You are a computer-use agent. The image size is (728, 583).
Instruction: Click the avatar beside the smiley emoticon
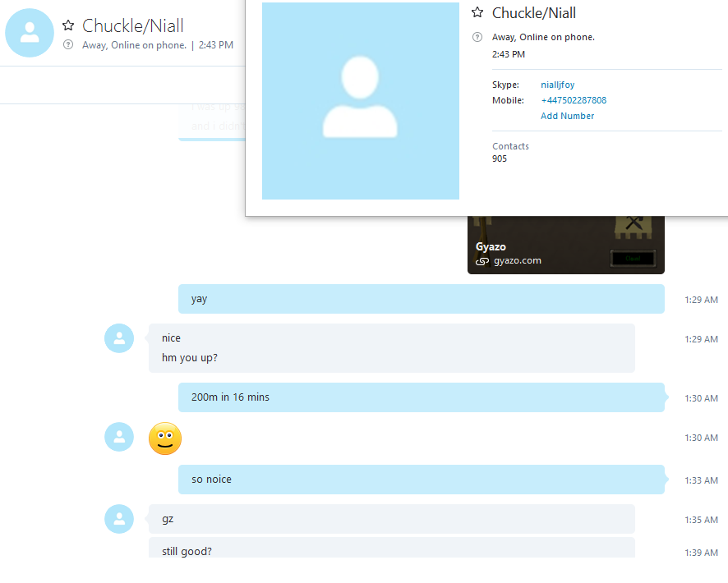119,437
